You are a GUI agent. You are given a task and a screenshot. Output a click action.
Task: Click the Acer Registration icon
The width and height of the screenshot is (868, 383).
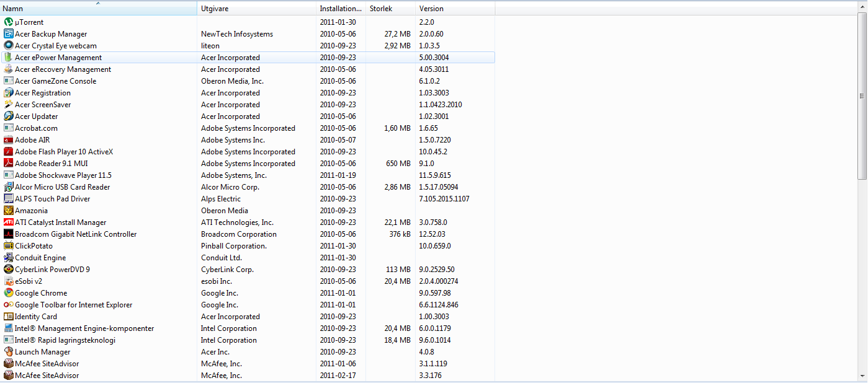[x=9, y=93]
